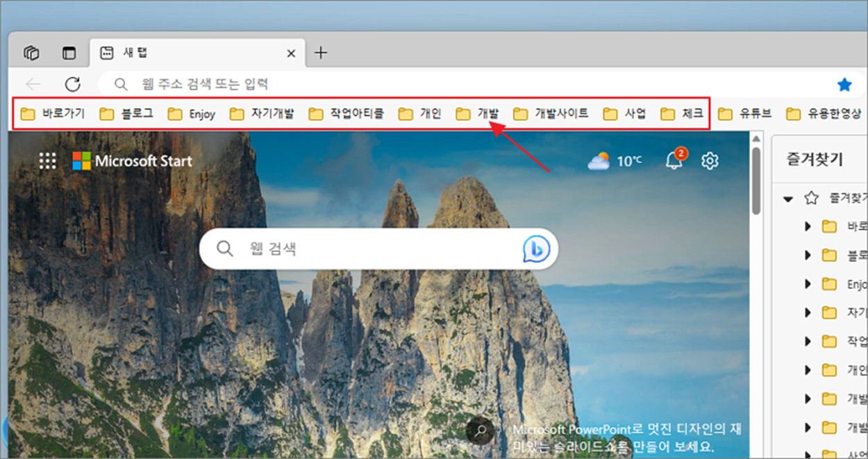The height and width of the screenshot is (459, 868).
Task: Open the app launcher grid icon
Action: (x=47, y=161)
